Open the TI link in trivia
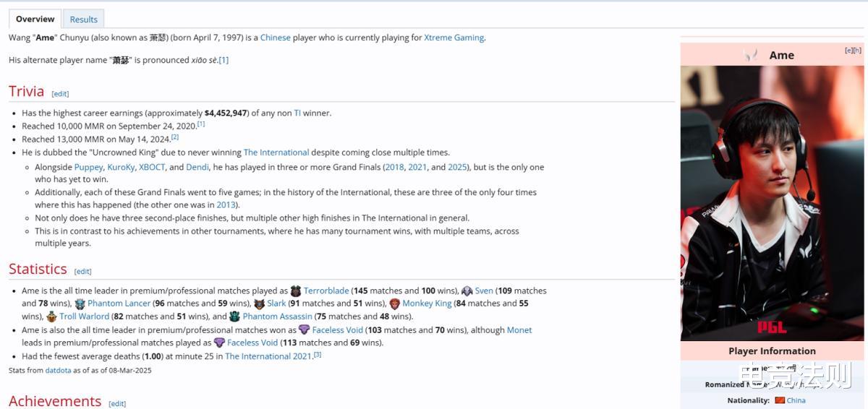Viewport: 868px width, 409px height. (297, 113)
